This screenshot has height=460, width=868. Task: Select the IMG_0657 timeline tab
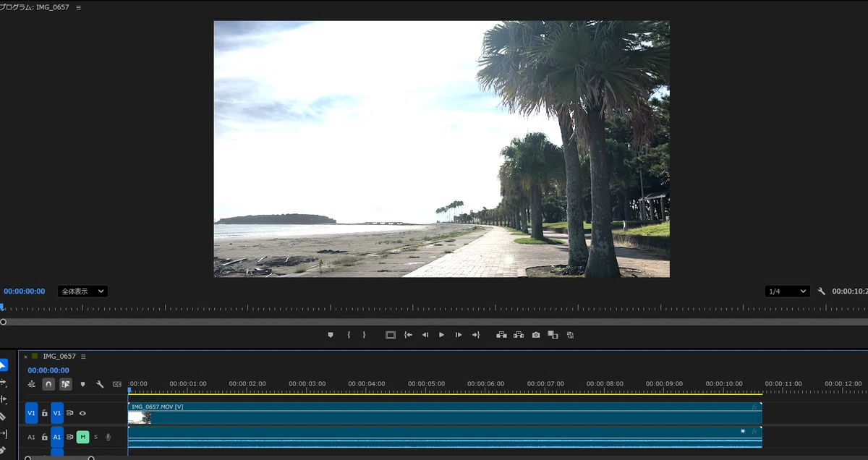coord(59,357)
